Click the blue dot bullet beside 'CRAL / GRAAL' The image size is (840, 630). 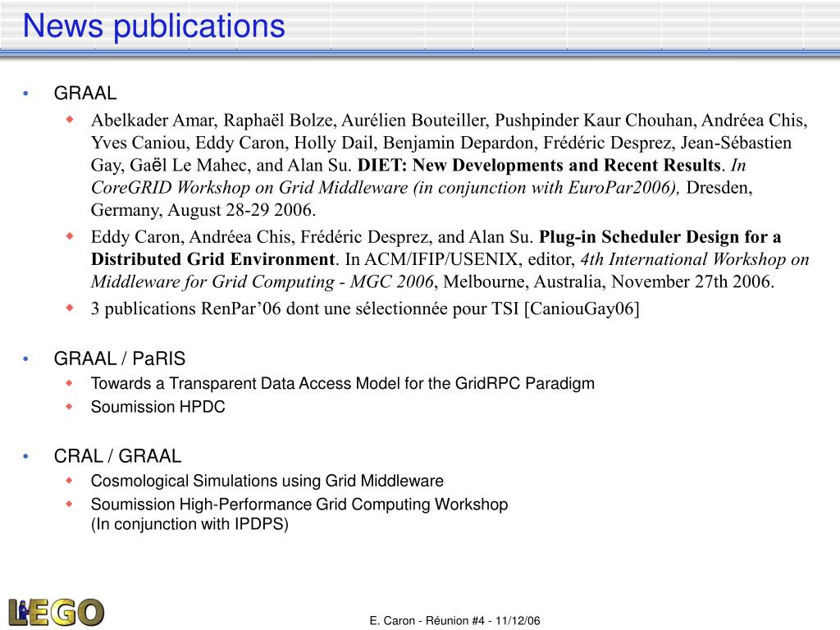[25, 456]
